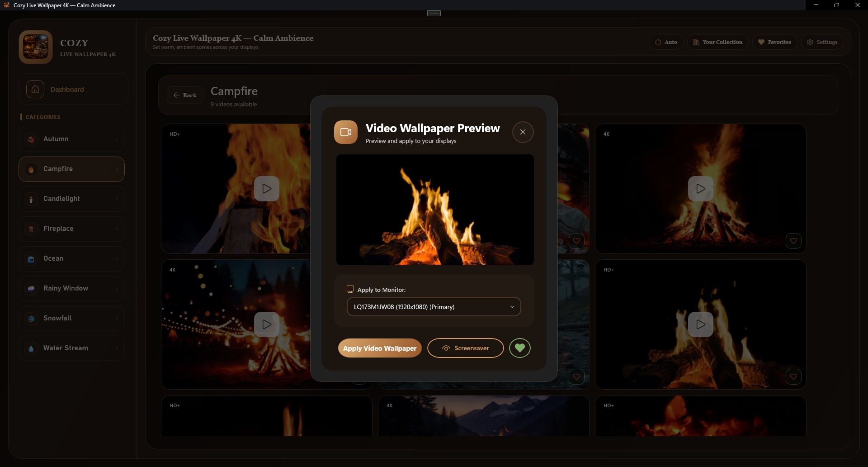Viewport: 868px width, 467px height.
Task: Click the monitor icon beside Apply to Monitor
Action: pyautogui.click(x=350, y=289)
